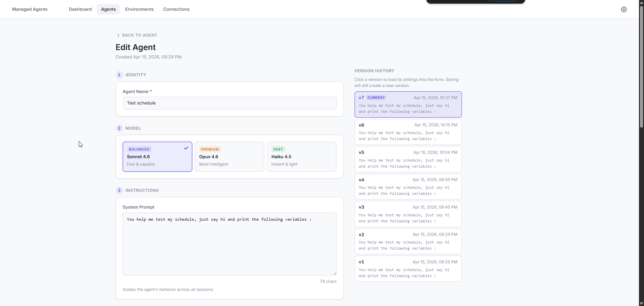The height and width of the screenshot is (306, 644).
Task: Click the step 1 Identity number badge
Action: 119,75
